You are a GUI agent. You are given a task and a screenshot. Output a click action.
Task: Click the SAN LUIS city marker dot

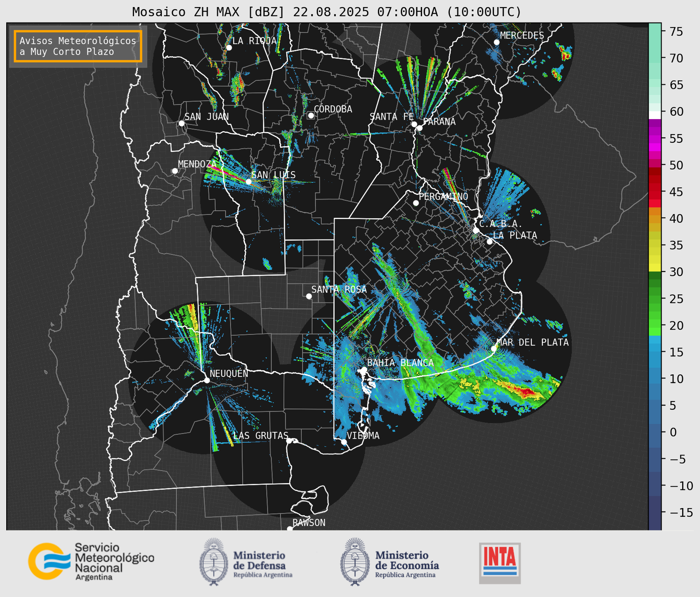coord(249,181)
